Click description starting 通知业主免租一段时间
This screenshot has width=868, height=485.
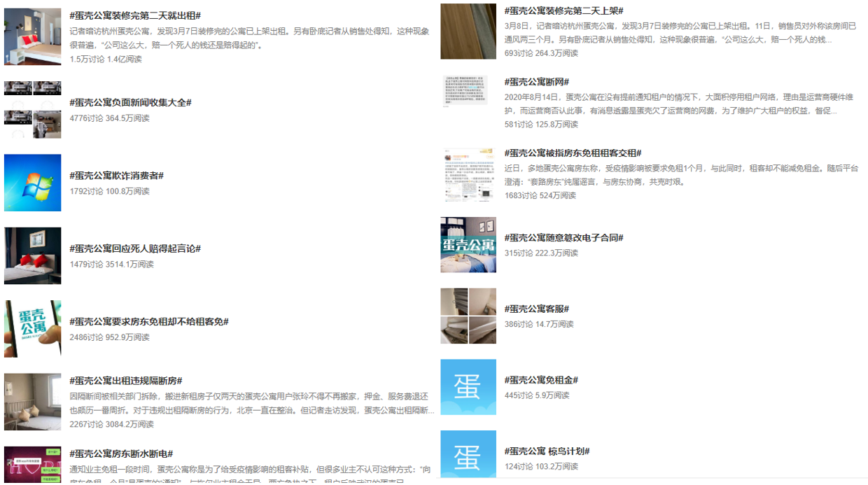(x=250, y=474)
